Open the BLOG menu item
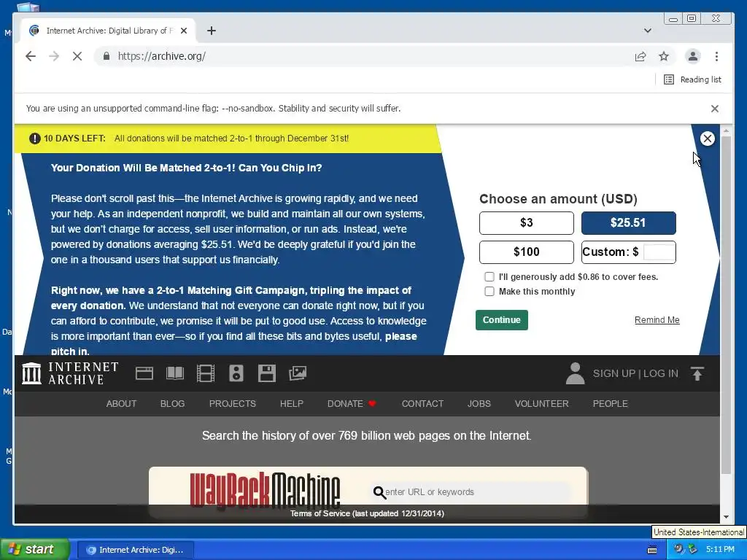Screen dimensions: 747x560 (x=172, y=404)
